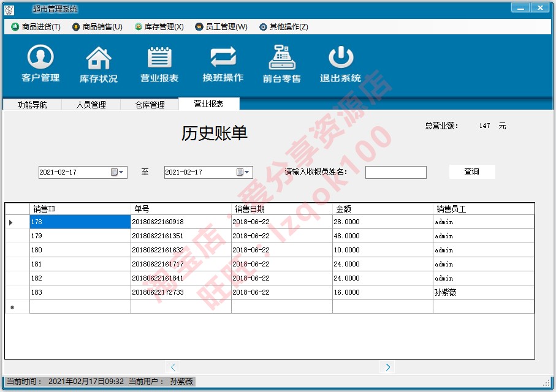Select the cell with sale ID 183

(x=80, y=292)
